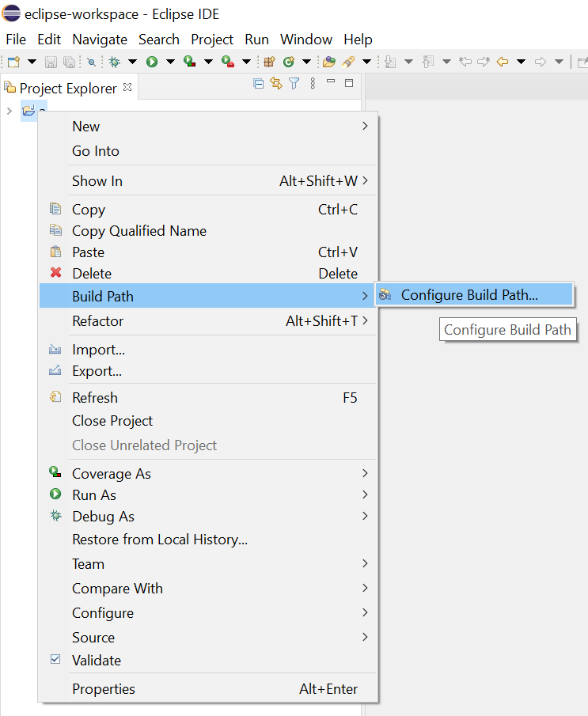Open the Search menu
The width and height of the screenshot is (588, 716).
click(x=159, y=40)
